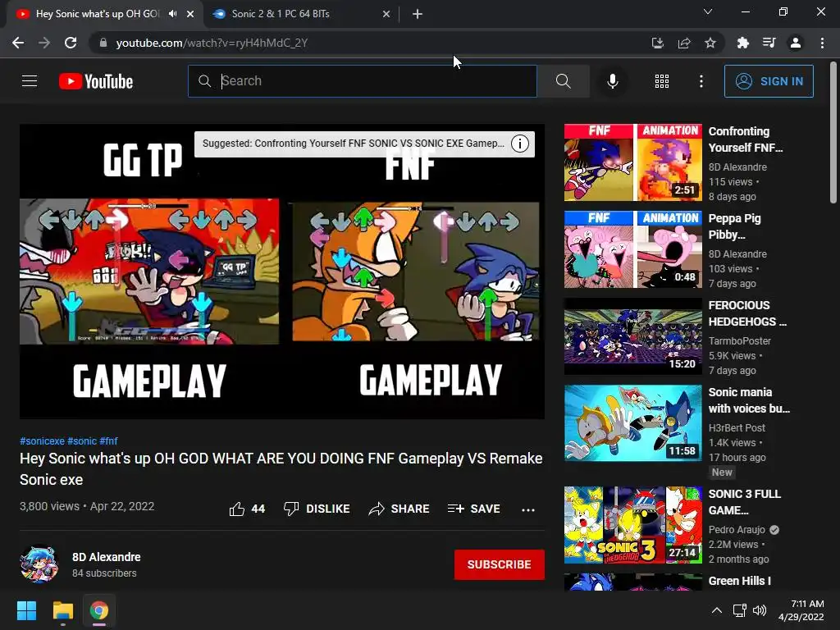Click the #sonic hashtag link
This screenshot has height=630, width=840.
[82, 441]
